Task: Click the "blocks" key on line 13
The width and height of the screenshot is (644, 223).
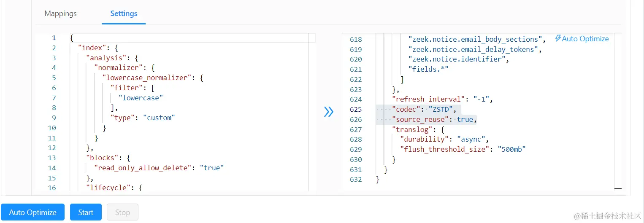Action: coord(102,158)
